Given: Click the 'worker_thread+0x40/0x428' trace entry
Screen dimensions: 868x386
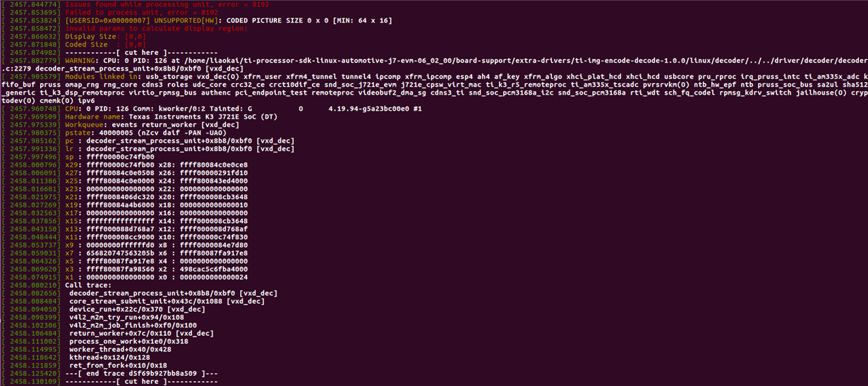Looking at the screenshot, I should 120,349.
